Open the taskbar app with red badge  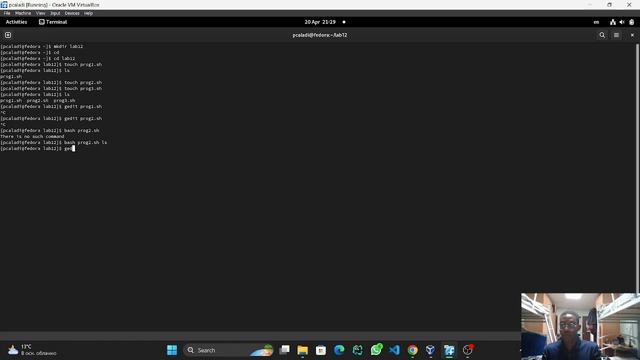point(468,350)
